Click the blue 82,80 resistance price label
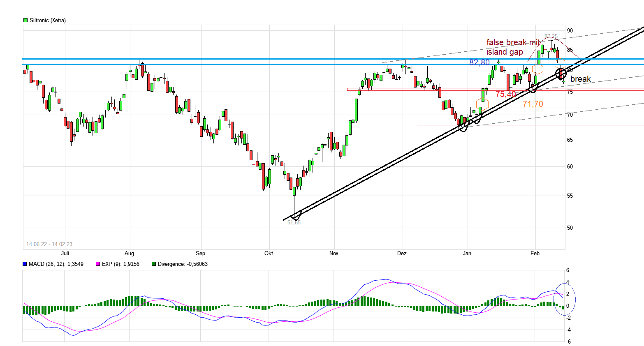The image size is (644, 346). tap(479, 62)
